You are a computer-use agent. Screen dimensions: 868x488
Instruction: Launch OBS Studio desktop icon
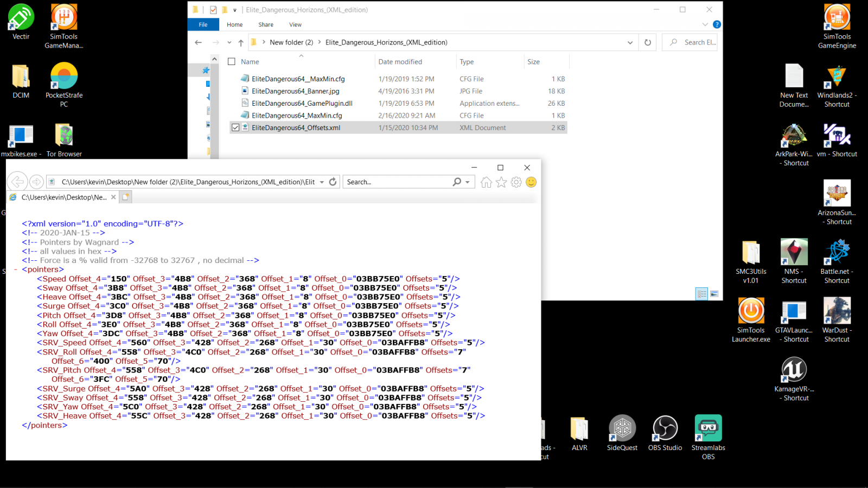(x=665, y=433)
